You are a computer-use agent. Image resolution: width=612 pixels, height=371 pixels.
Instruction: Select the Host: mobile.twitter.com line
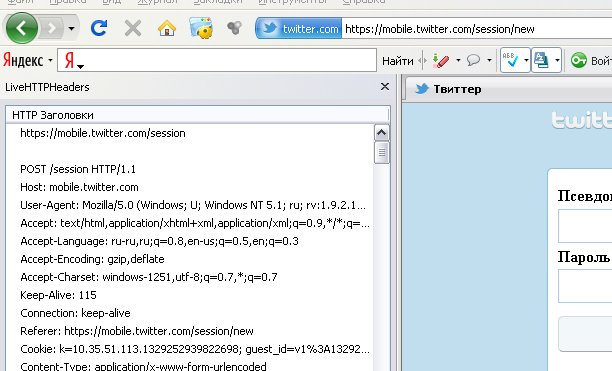(79, 187)
